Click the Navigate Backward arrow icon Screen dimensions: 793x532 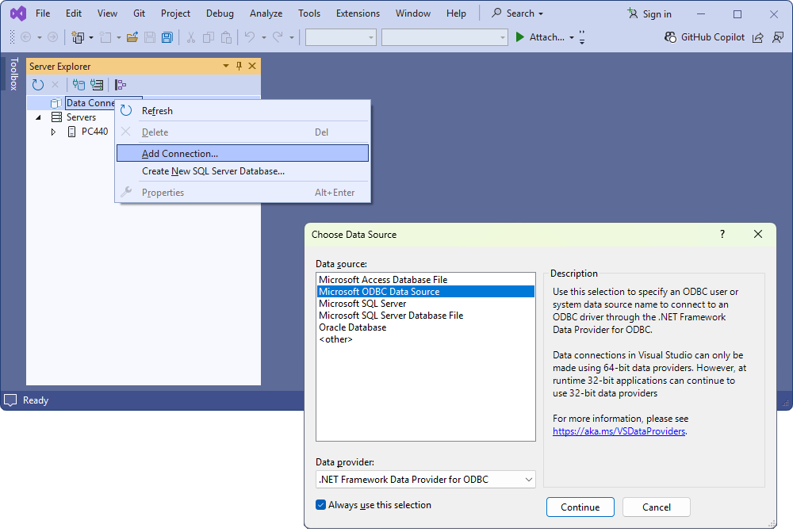tap(25, 37)
